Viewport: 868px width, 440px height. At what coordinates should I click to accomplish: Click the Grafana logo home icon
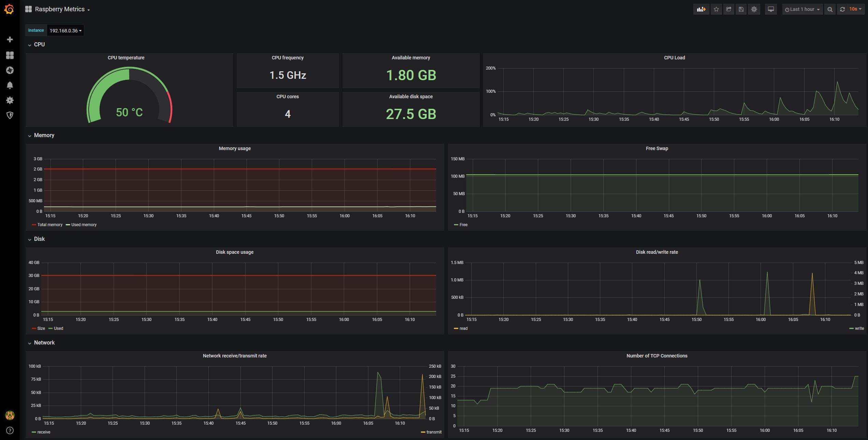click(10, 9)
